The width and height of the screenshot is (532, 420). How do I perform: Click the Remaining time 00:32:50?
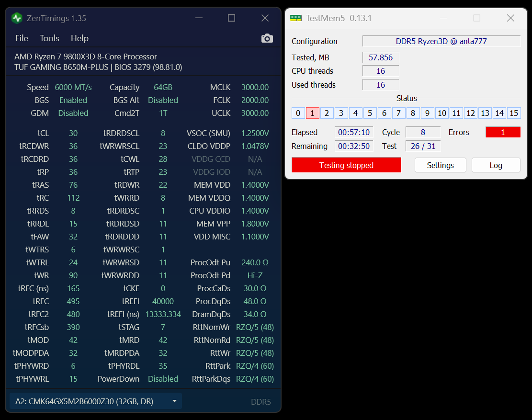tap(354, 146)
